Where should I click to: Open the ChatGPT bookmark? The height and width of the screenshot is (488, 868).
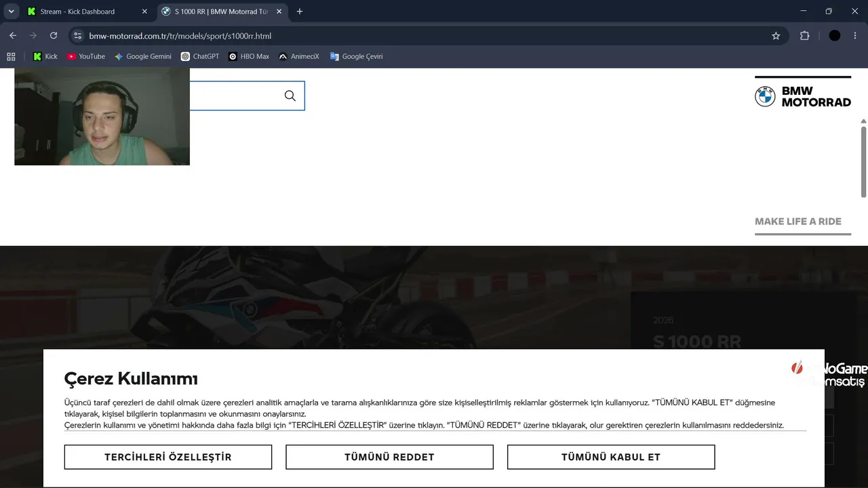click(200, 56)
